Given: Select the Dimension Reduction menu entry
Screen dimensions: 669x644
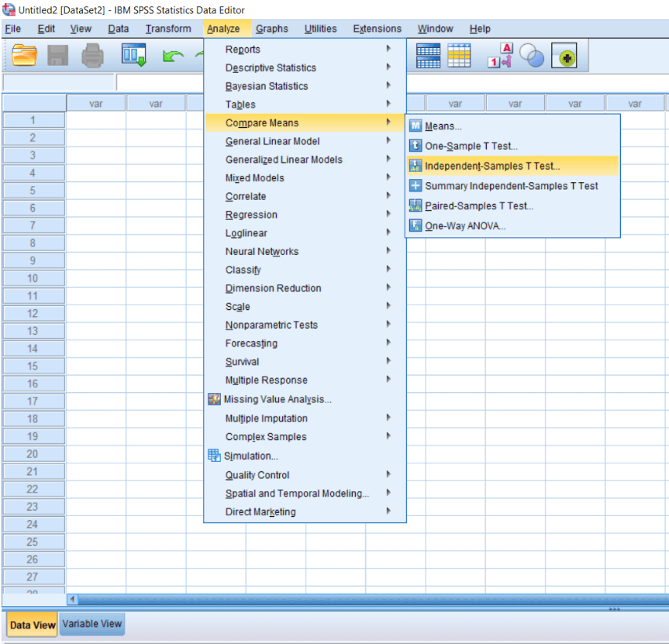Looking at the screenshot, I should [x=305, y=288].
